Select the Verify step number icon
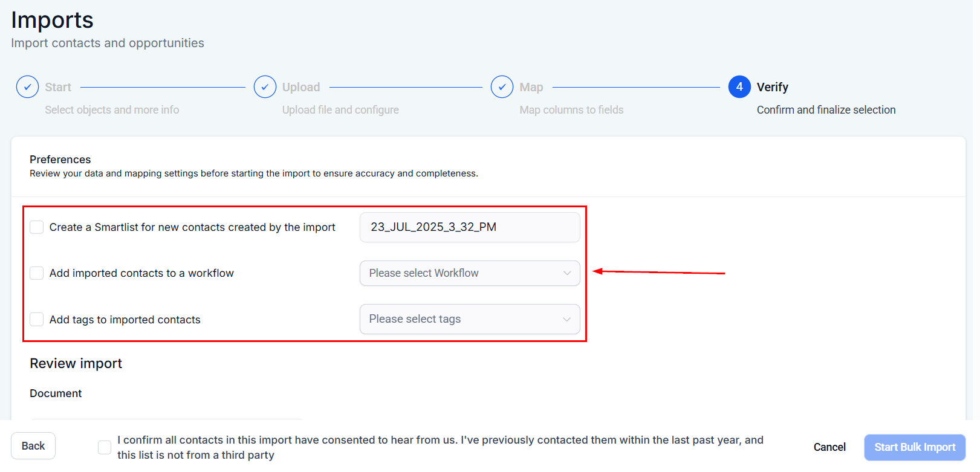The height and width of the screenshot is (472, 980). pyautogui.click(x=739, y=86)
